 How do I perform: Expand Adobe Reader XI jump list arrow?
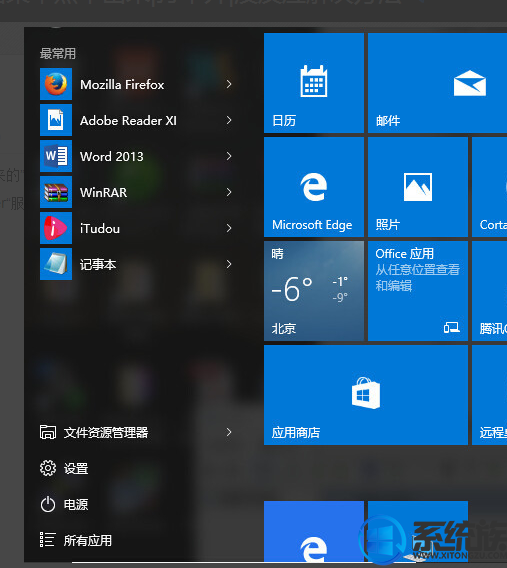point(229,120)
